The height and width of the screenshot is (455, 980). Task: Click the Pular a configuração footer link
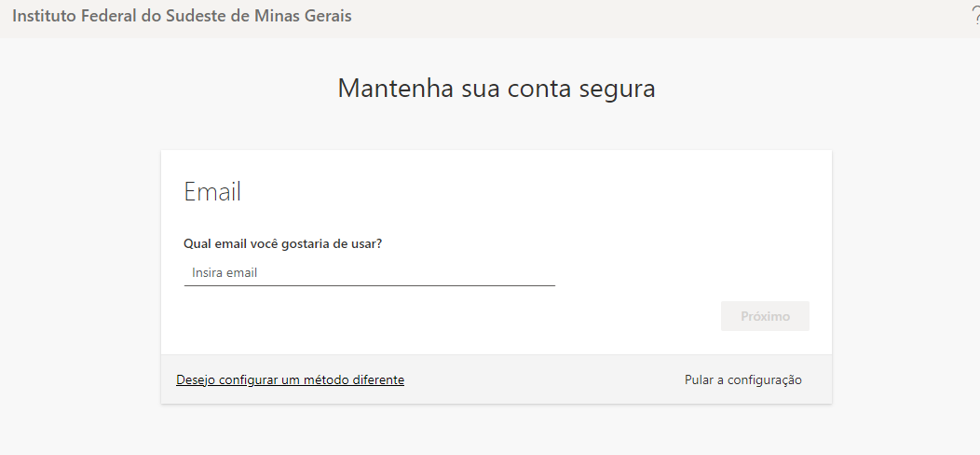[x=742, y=379]
